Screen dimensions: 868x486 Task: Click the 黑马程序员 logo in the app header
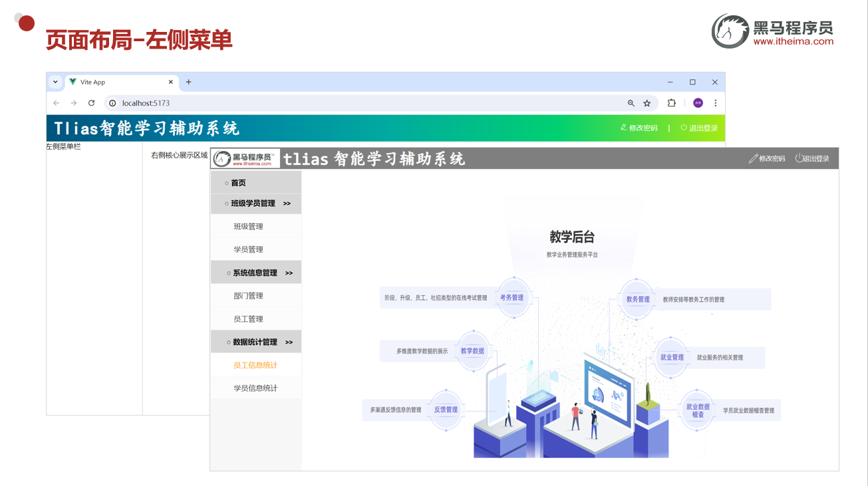[x=245, y=158]
